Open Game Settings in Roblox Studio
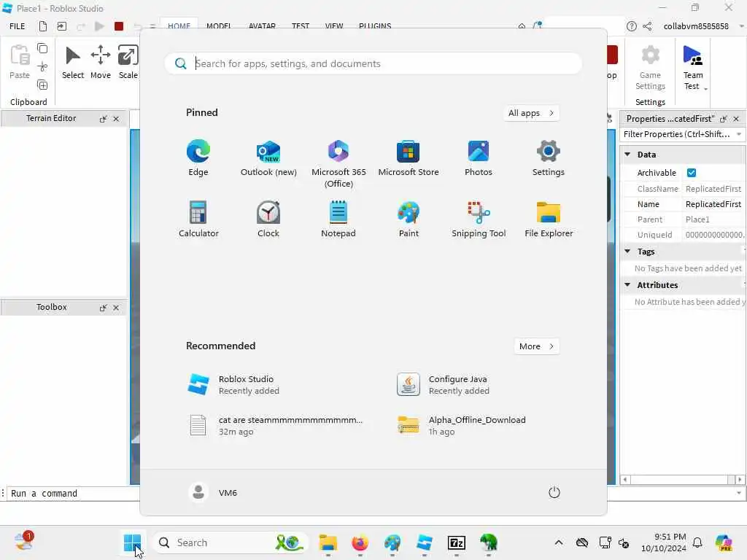The width and height of the screenshot is (747, 560). [x=650, y=68]
